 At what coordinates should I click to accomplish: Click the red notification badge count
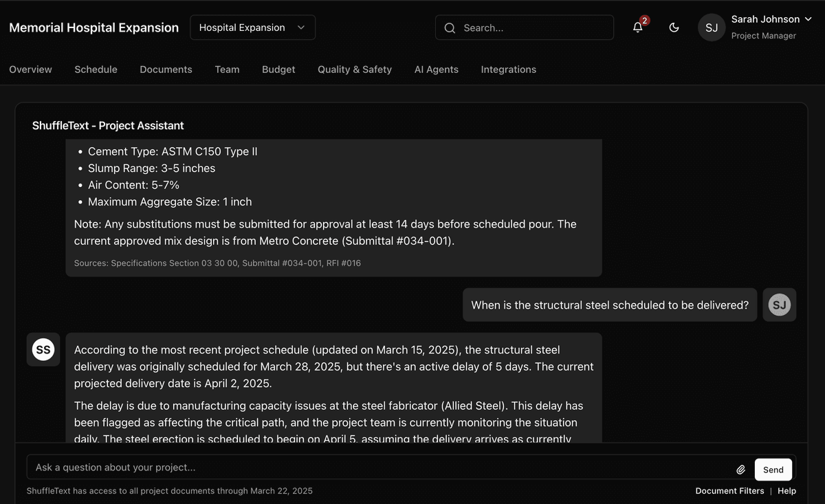click(x=644, y=21)
